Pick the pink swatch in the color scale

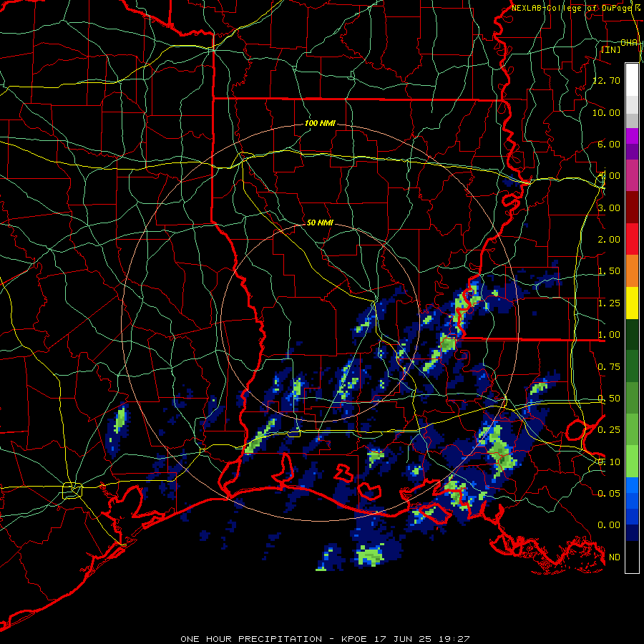632,176
